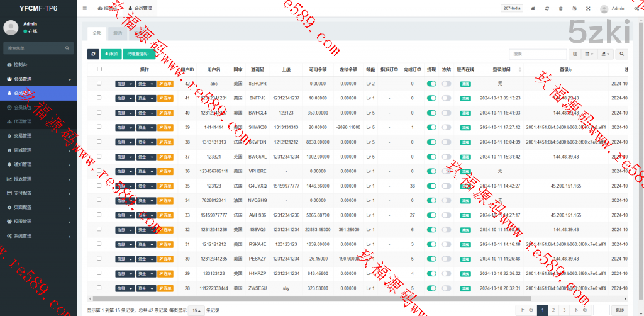The width and height of the screenshot is (644, 316).
Task: Click the magnifier search button beside table tools
Action: point(622,54)
